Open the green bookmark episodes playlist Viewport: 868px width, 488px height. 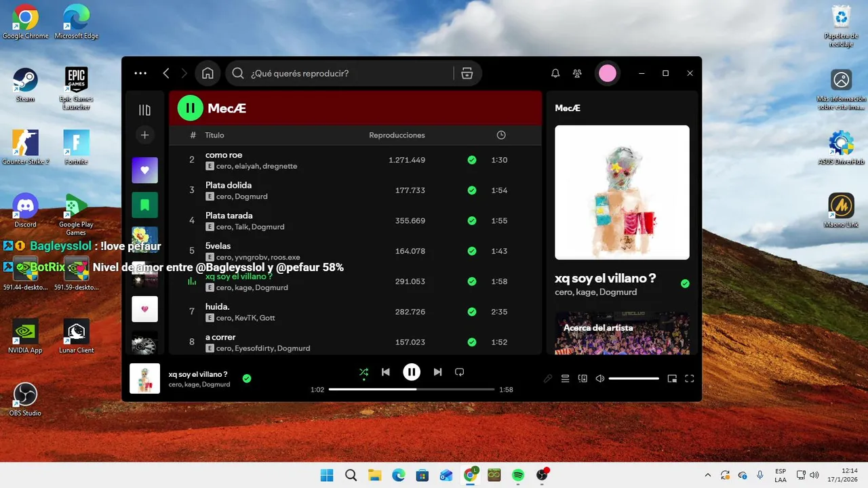point(144,205)
